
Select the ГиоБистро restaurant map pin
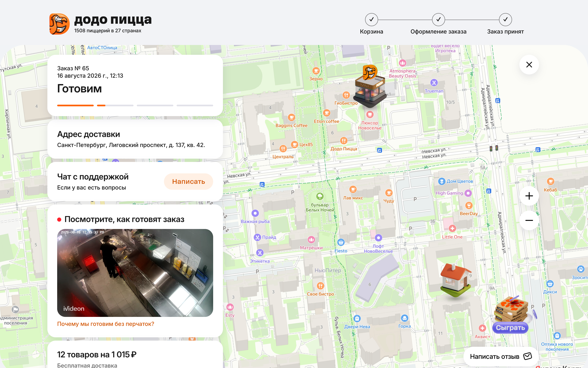[346, 95]
